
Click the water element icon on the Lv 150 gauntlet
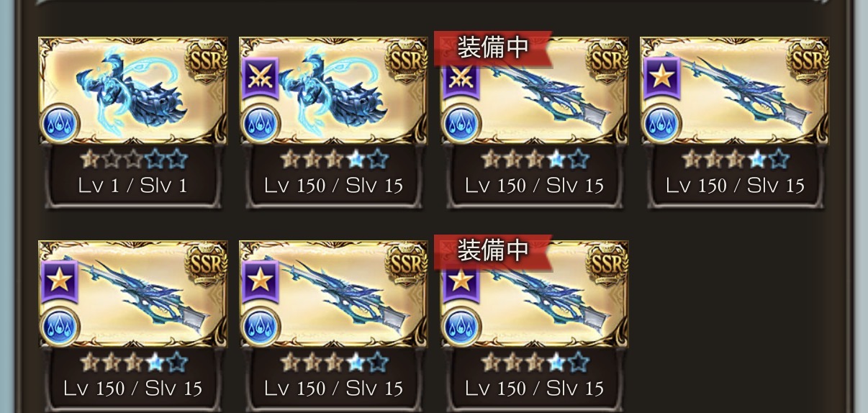pyautogui.click(x=261, y=124)
